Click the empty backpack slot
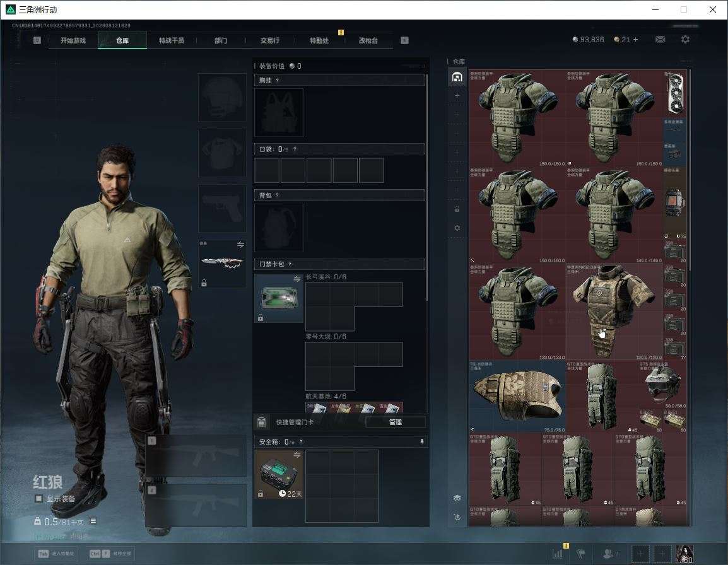Image resolution: width=728 pixels, height=565 pixels. [279, 228]
